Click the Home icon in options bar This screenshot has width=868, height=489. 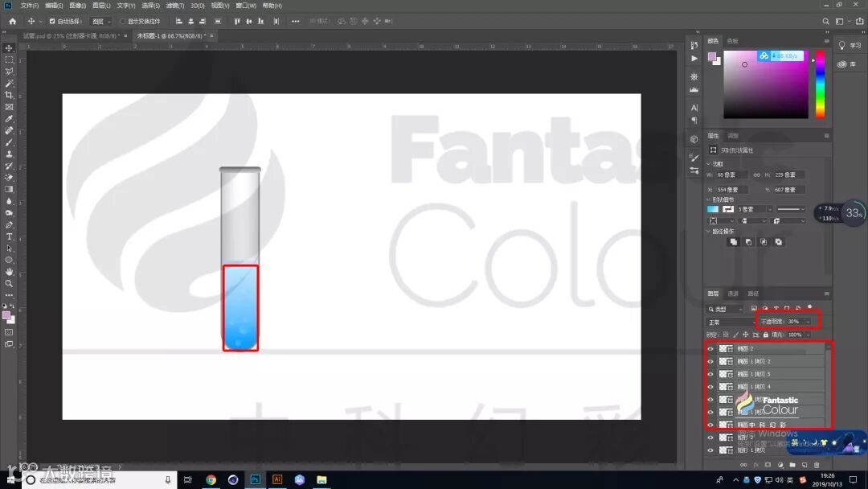click(12, 21)
